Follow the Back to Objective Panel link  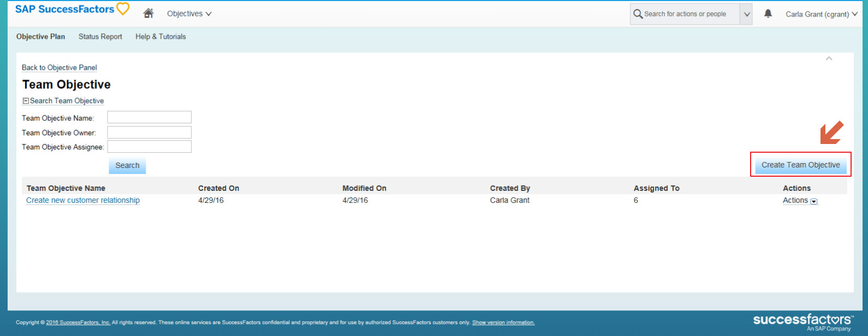(60, 68)
